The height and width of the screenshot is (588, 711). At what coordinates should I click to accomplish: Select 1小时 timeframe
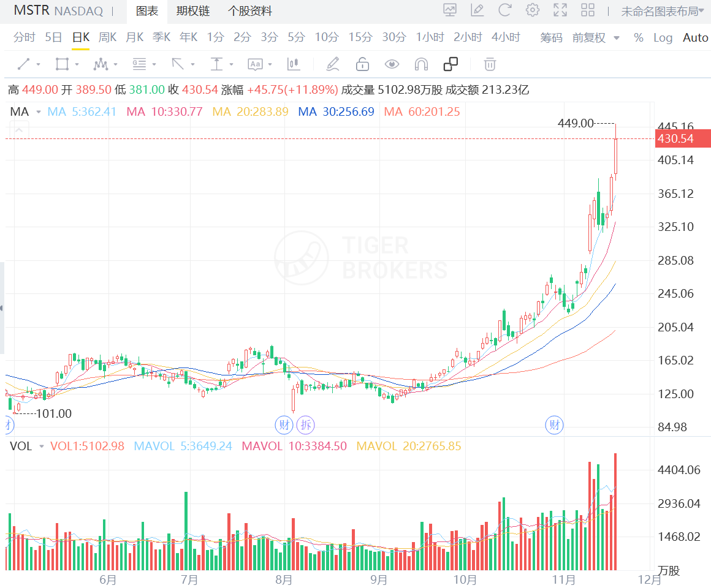430,37
